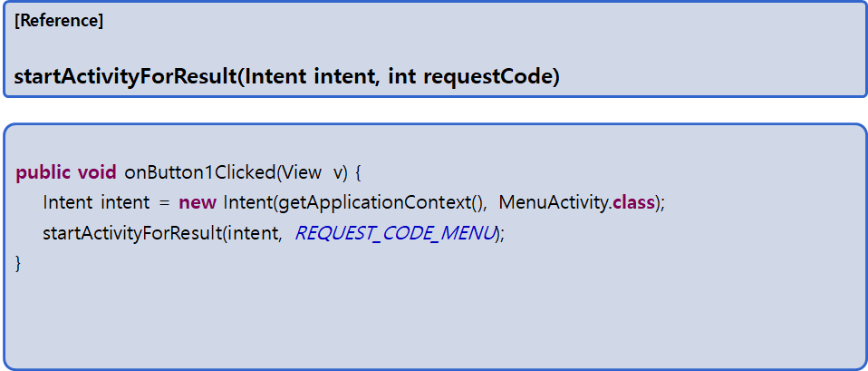The width and height of the screenshot is (868, 371).
Task: Click 'int requestCode' parameter in signature
Action: tap(470, 76)
